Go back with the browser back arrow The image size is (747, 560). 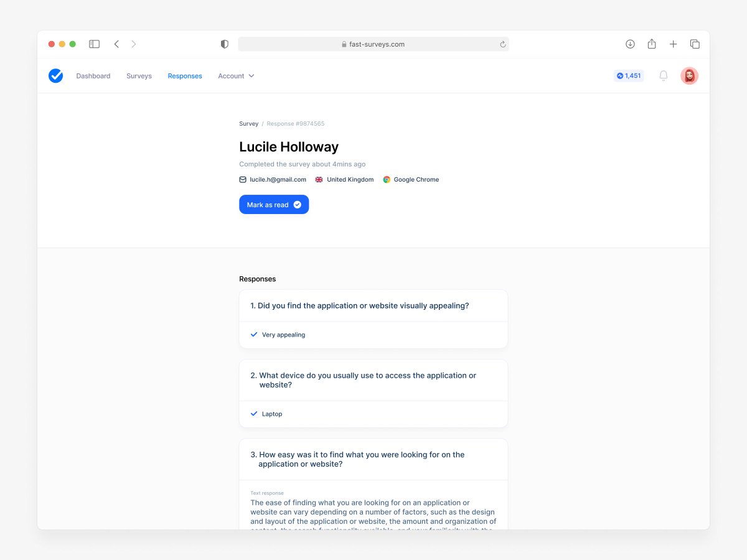click(116, 44)
